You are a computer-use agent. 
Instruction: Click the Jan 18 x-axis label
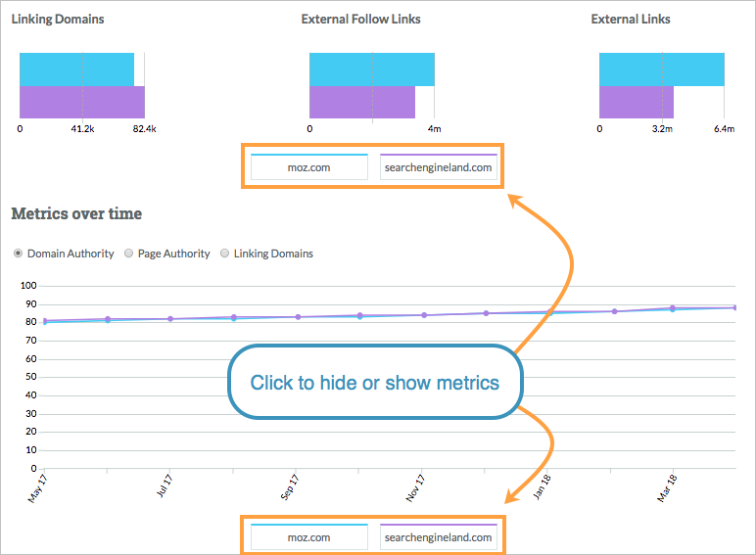542,487
